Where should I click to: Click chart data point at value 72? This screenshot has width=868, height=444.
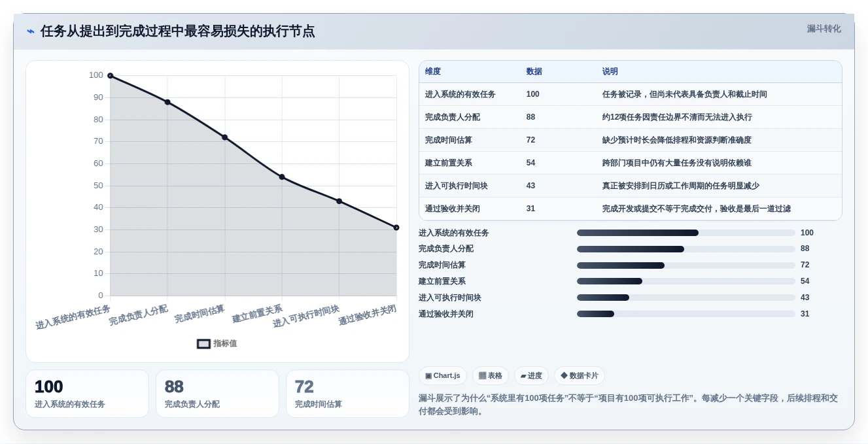click(x=225, y=137)
